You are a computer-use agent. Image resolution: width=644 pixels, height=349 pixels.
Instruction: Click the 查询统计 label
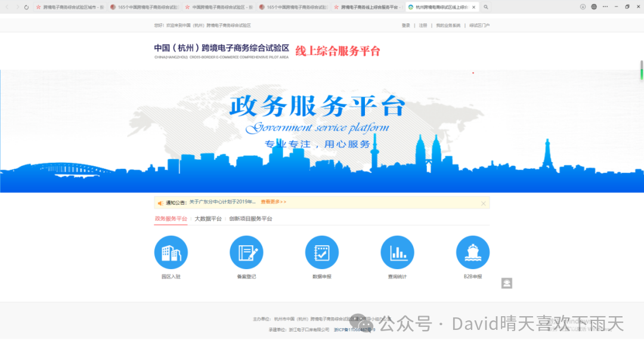point(397,277)
